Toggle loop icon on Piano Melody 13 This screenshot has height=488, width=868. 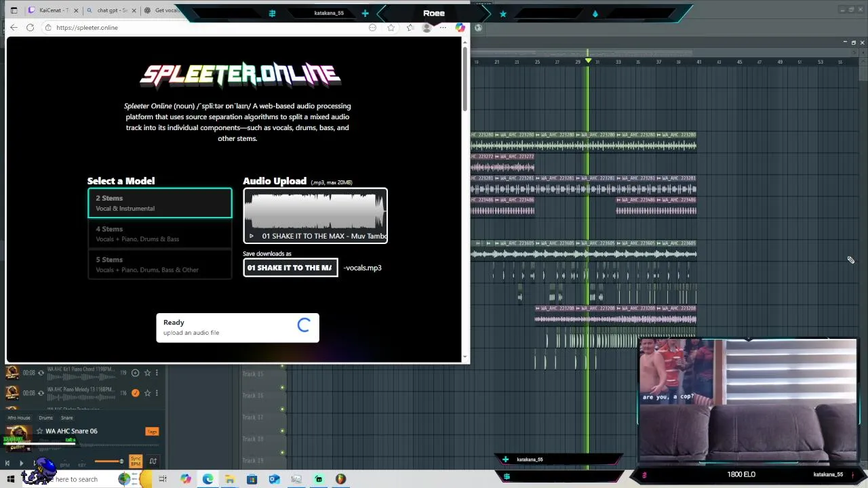tap(41, 393)
